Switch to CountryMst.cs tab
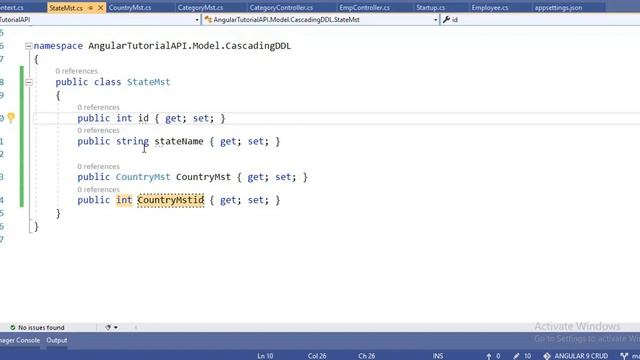This screenshot has height=360, width=640. 130,8
